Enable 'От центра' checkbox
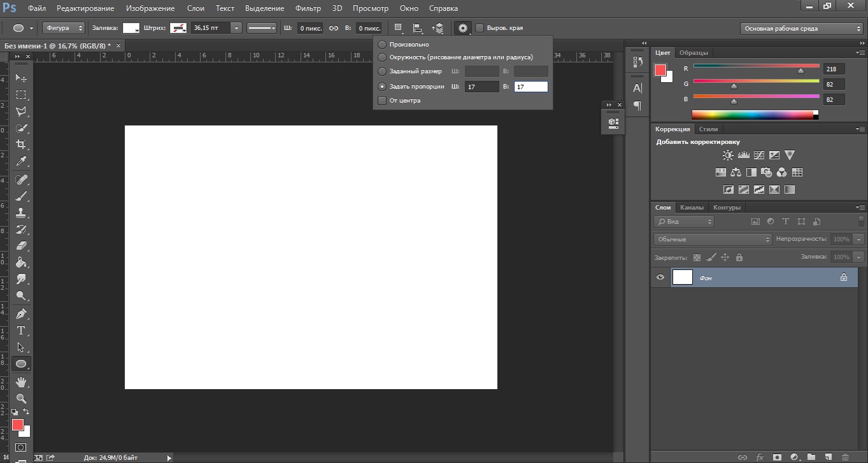 coord(382,100)
